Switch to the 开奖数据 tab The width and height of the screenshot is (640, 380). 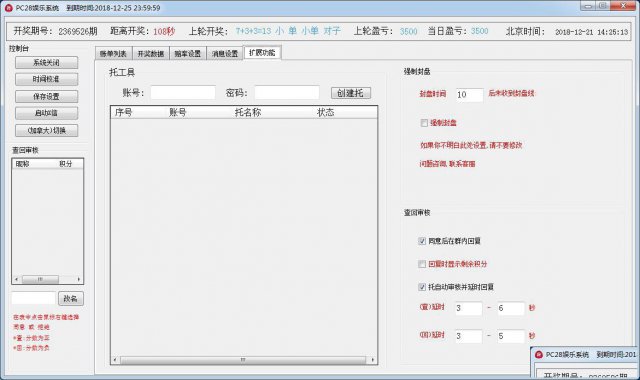[x=151, y=53]
